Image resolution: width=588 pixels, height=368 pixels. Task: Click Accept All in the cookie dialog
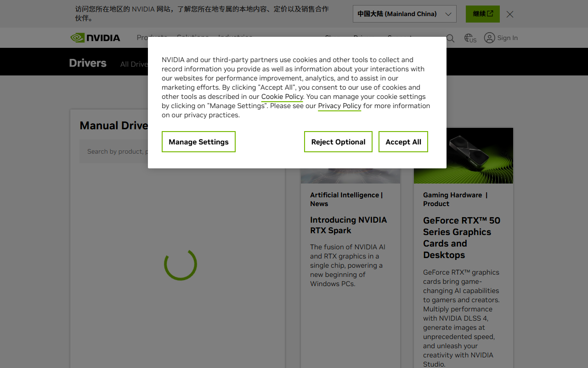tap(403, 142)
